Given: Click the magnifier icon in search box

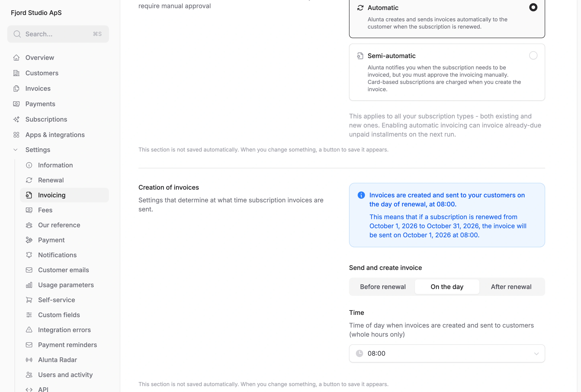Looking at the screenshot, I should tap(17, 34).
